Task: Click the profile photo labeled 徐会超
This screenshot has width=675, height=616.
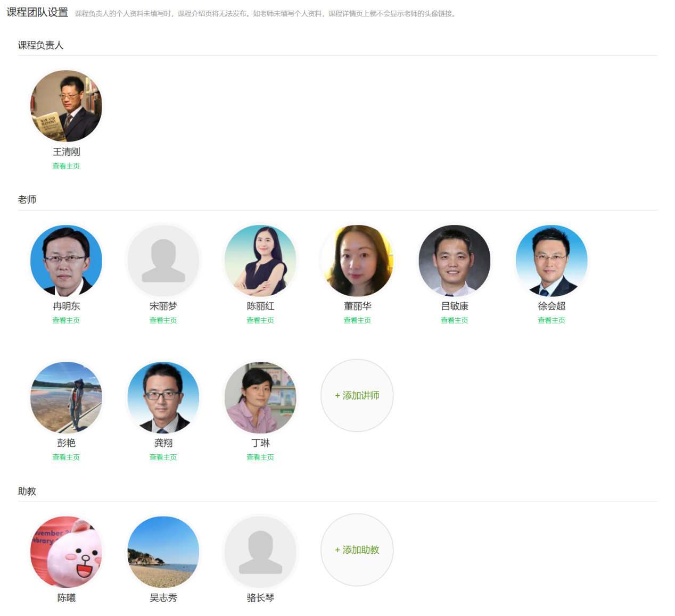Action: (x=551, y=261)
